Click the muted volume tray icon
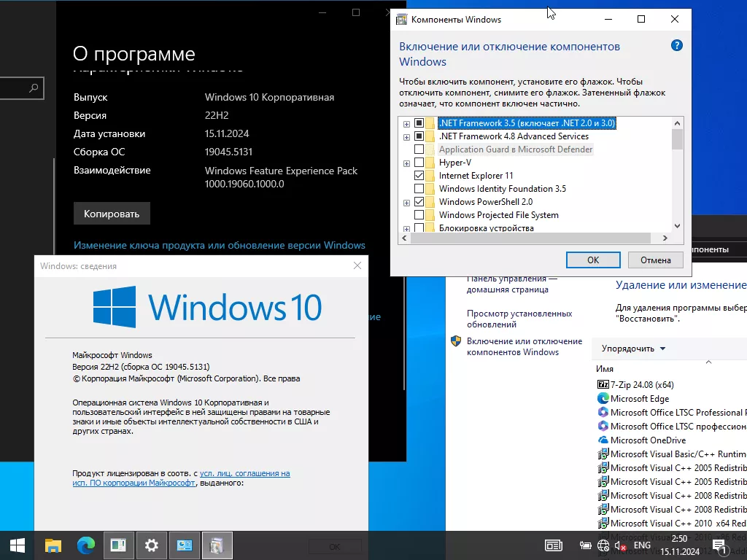The image size is (747, 560). point(621,545)
